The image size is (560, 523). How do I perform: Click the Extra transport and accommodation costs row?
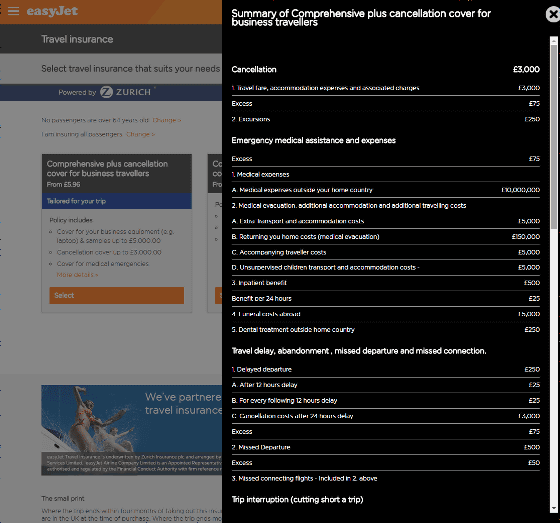click(x=386, y=221)
